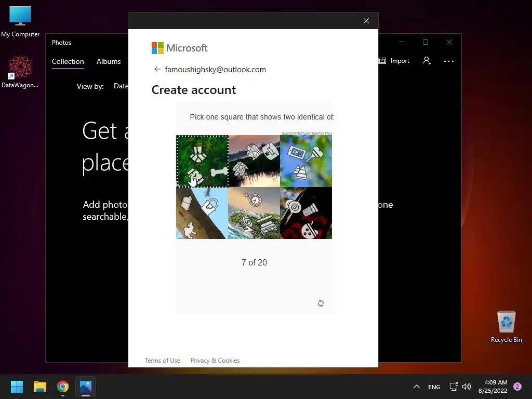Click the captcha refresh icon
Viewport: 532px width, 399px height.
point(321,303)
